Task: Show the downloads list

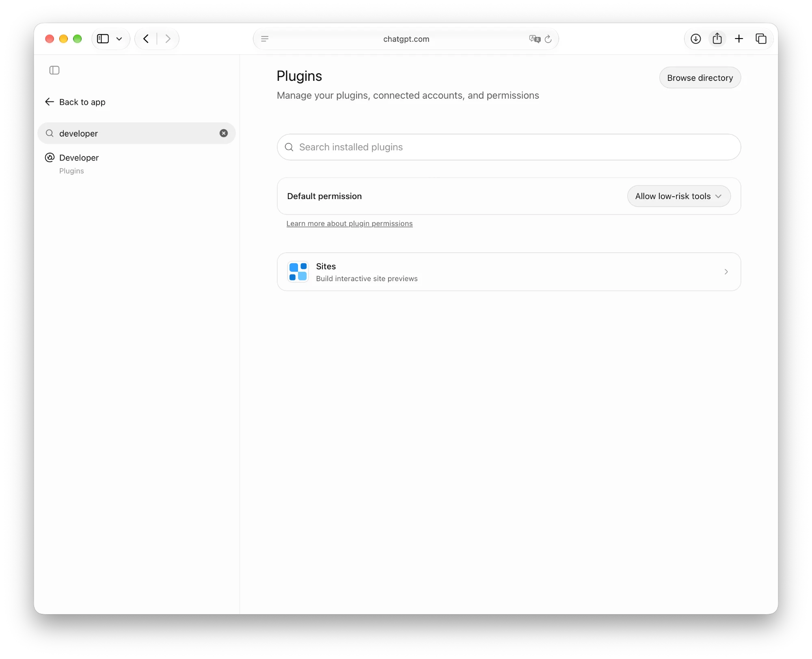Action: coord(696,39)
